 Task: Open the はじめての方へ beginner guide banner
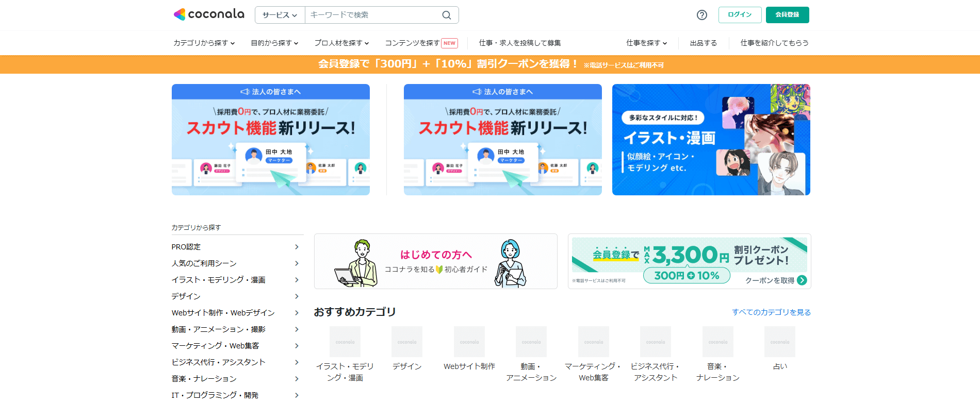click(x=436, y=261)
